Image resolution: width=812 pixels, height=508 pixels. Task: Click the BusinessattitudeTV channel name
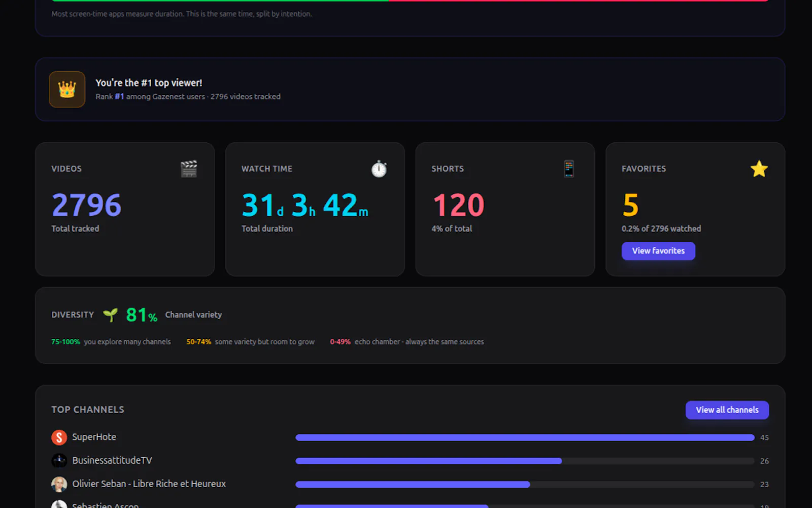tap(112, 460)
